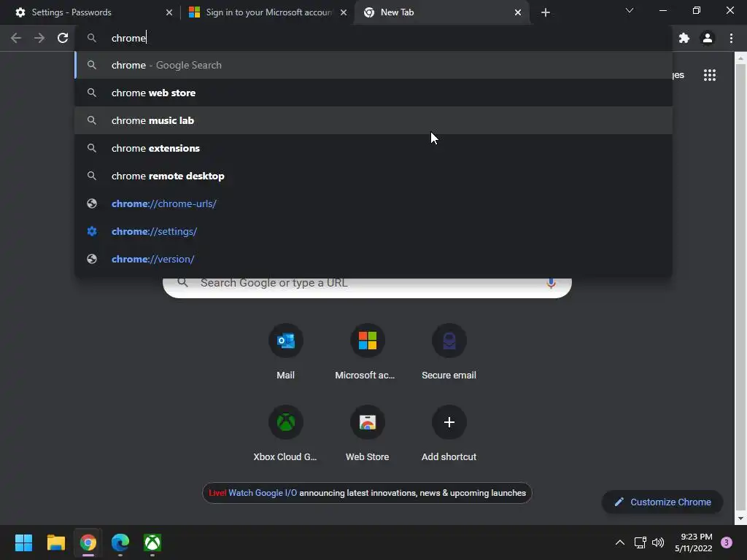
Task: Open the taskbar clock and date
Action: 694,542
